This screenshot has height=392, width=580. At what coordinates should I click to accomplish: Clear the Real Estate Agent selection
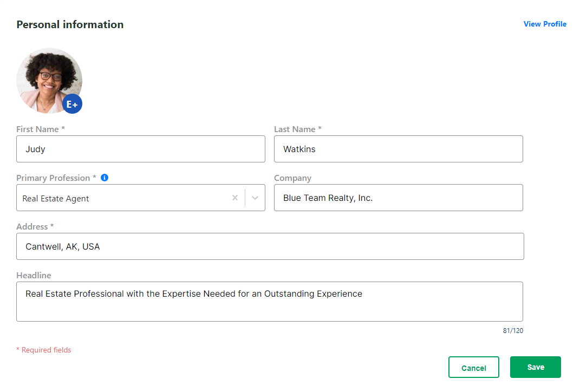coord(235,198)
